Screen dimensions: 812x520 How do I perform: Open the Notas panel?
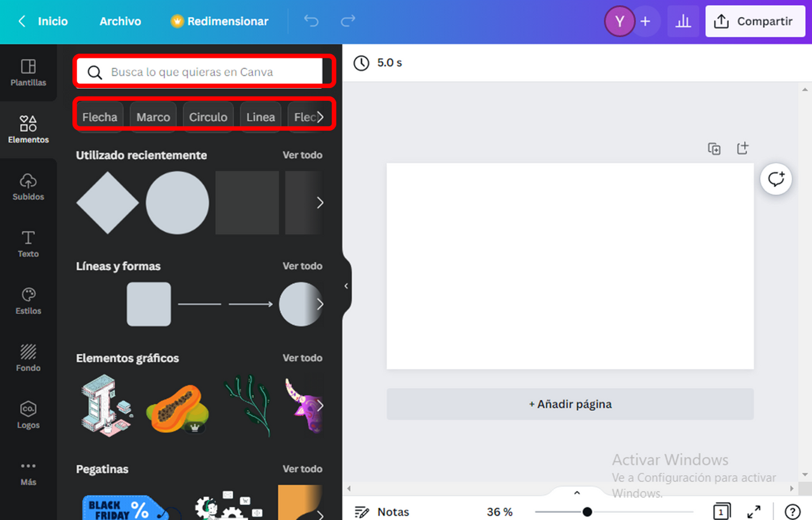pyautogui.click(x=382, y=512)
